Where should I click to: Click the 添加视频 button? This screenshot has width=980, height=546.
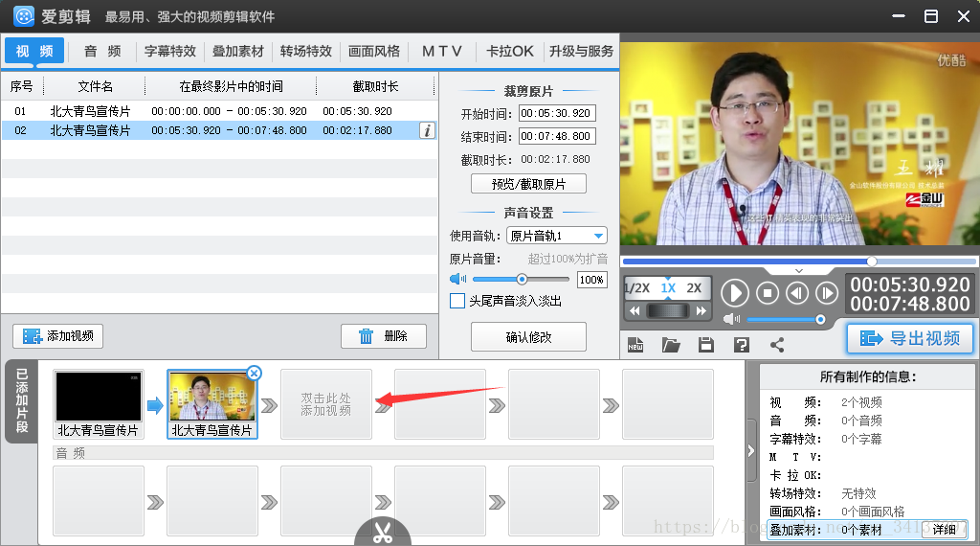coord(57,336)
